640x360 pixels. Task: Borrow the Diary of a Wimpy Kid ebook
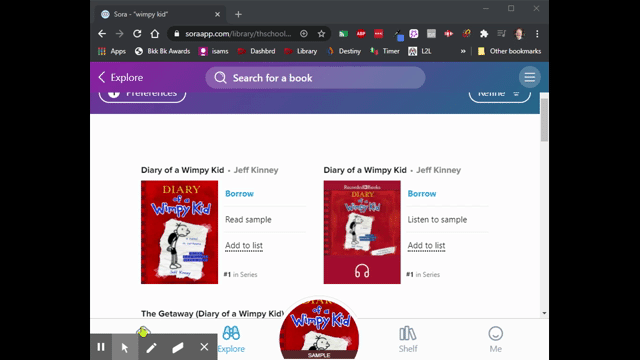[239, 194]
